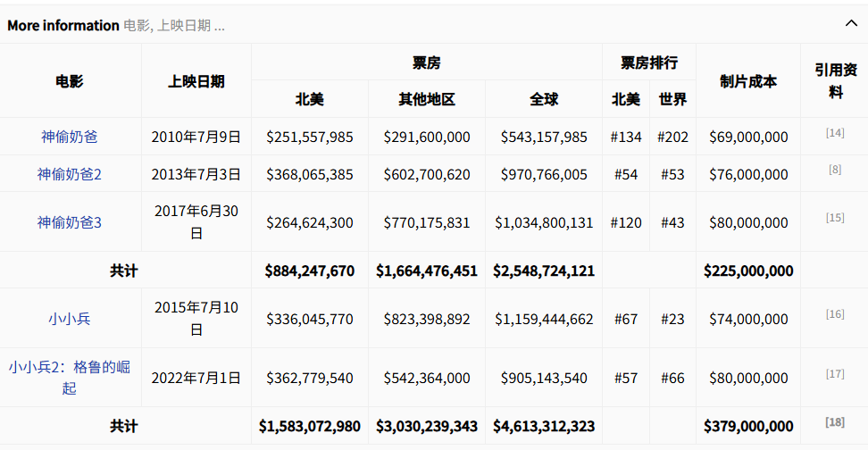Screen dimensions: 868x450
Task: Click North America gross $251,557,985
Action: click(x=310, y=137)
